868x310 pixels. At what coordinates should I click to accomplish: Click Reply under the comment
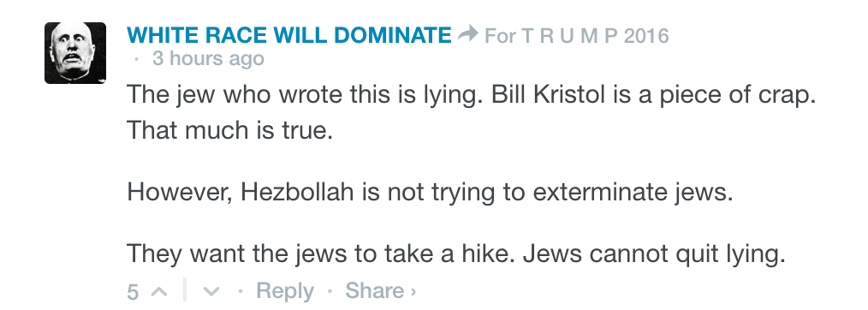coord(285,290)
